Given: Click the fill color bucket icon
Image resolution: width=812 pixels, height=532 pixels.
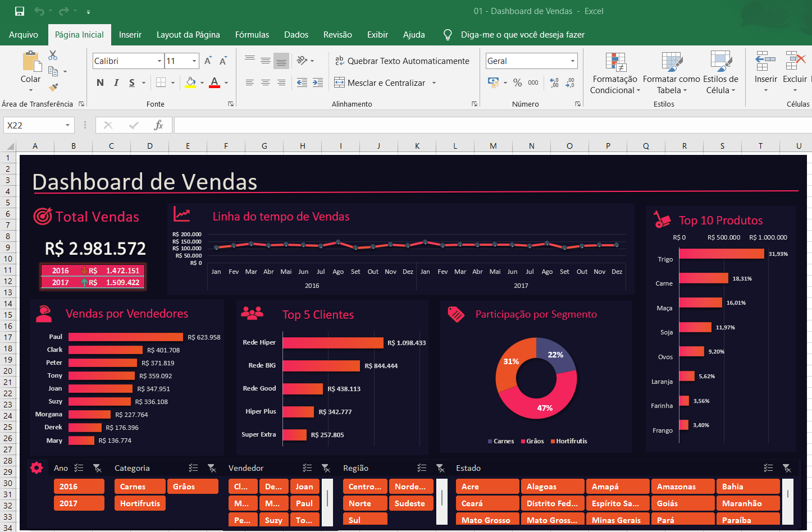Looking at the screenshot, I should 190,82.
